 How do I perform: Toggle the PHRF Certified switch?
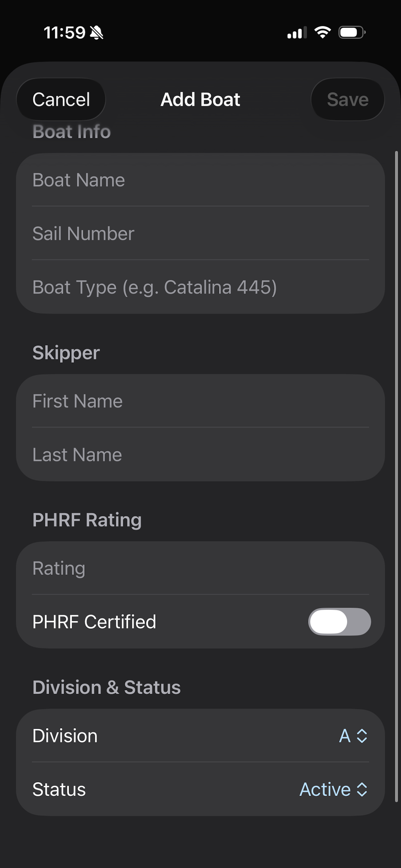(x=339, y=621)
